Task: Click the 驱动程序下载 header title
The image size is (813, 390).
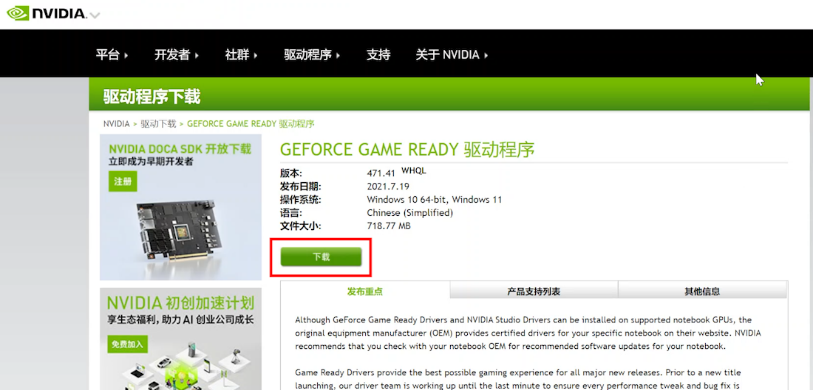Action: [151, 96]
